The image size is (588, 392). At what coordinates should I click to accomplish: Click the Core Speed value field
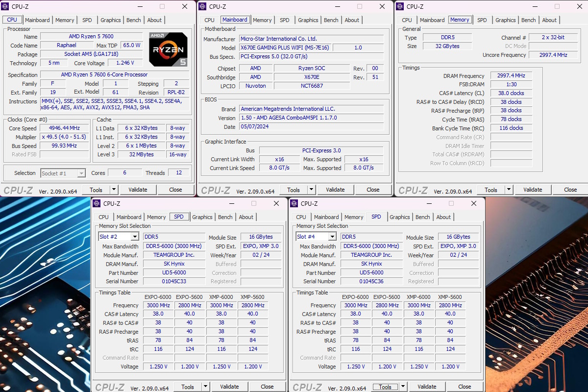65,128
